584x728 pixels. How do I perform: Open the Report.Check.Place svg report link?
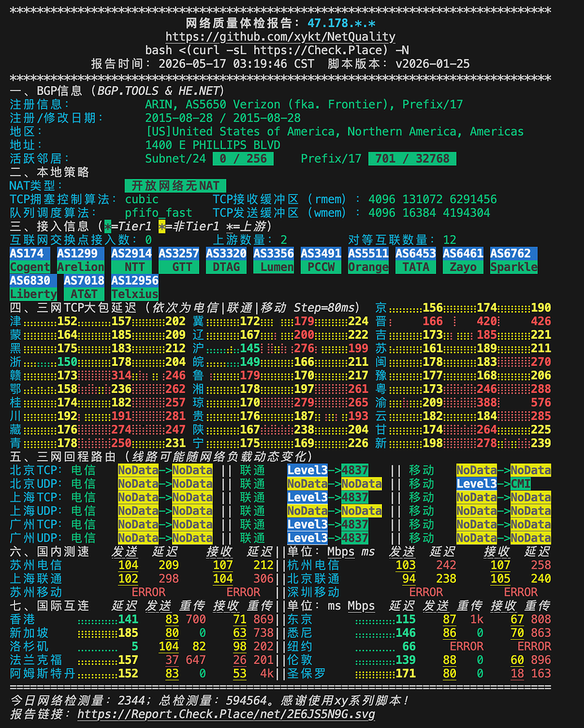[x=226, y=714]
